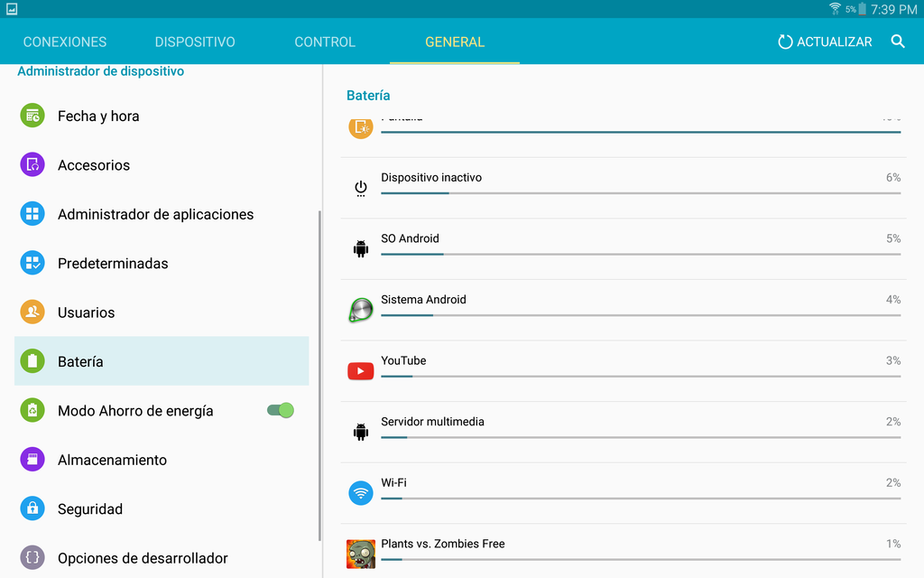The width and height of the screenshot is (924, 578).
Task: Open the CONTROL tab
Action: pos(325,42)
